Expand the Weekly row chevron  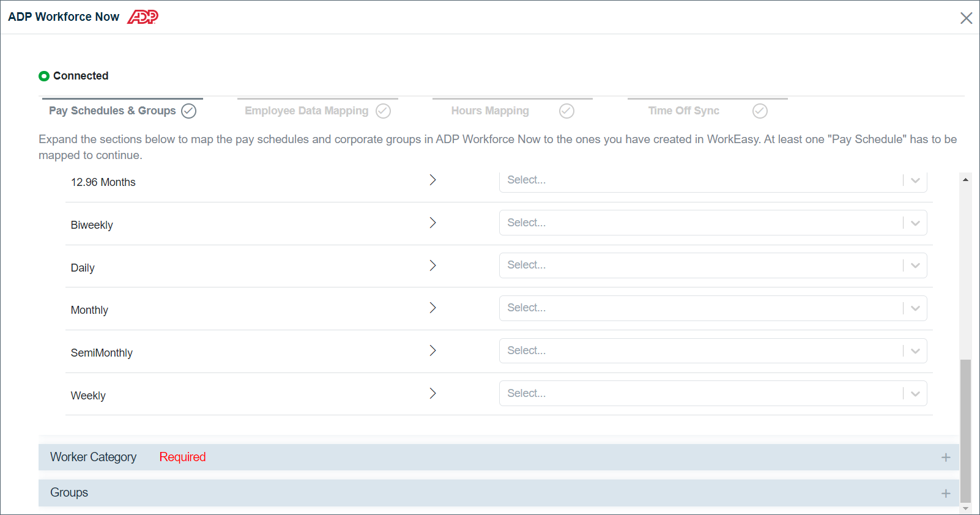point(432,393)
